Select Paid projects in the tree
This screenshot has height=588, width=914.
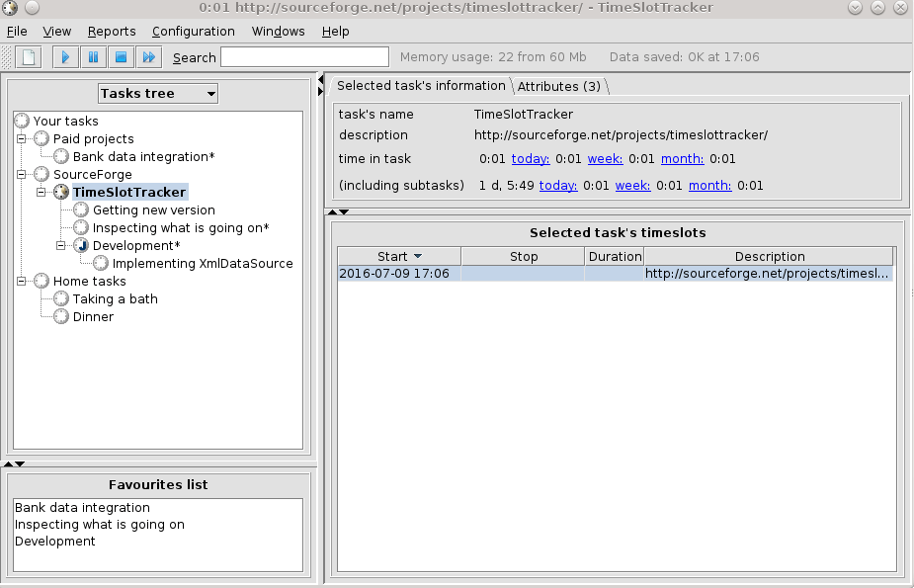point(93,138)
